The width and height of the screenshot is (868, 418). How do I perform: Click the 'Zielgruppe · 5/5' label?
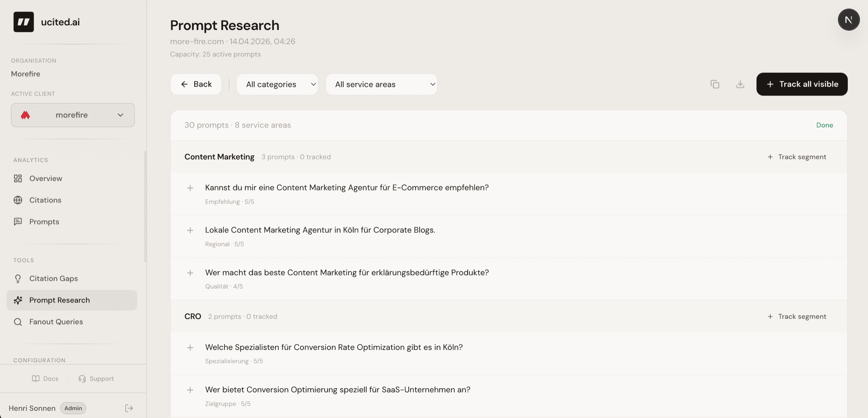coord(228,404)
